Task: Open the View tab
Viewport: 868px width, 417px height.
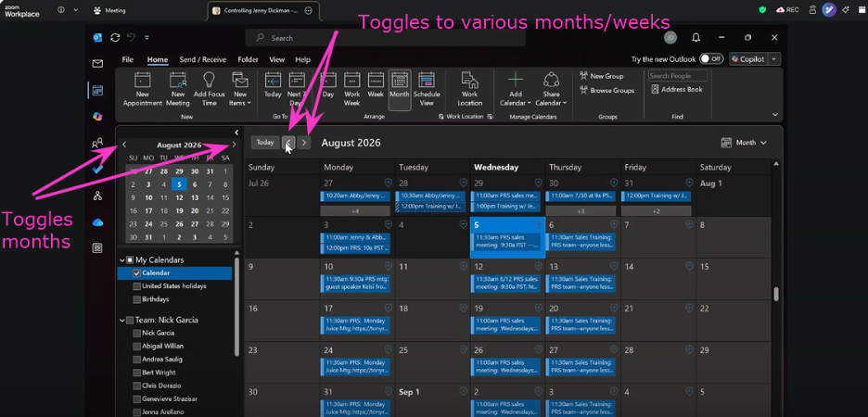Action: [276, 59]
